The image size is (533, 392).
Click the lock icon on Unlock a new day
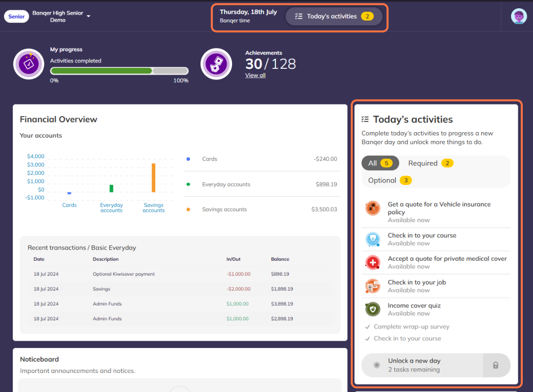(495, 365)
